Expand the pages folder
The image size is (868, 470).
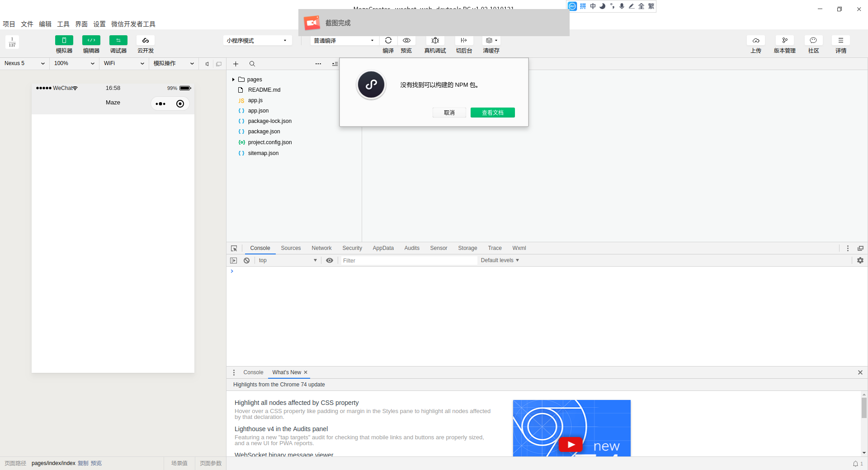click(x=233, y=80)
